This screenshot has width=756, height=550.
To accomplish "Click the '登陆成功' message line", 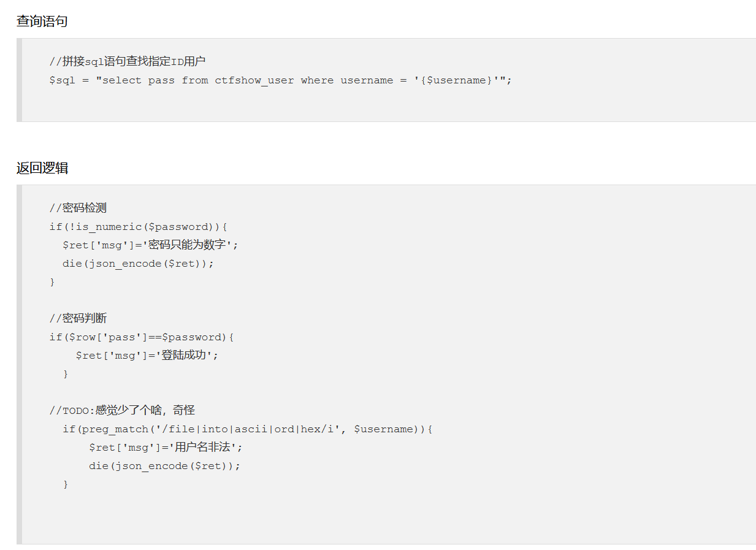I will 147,355.
